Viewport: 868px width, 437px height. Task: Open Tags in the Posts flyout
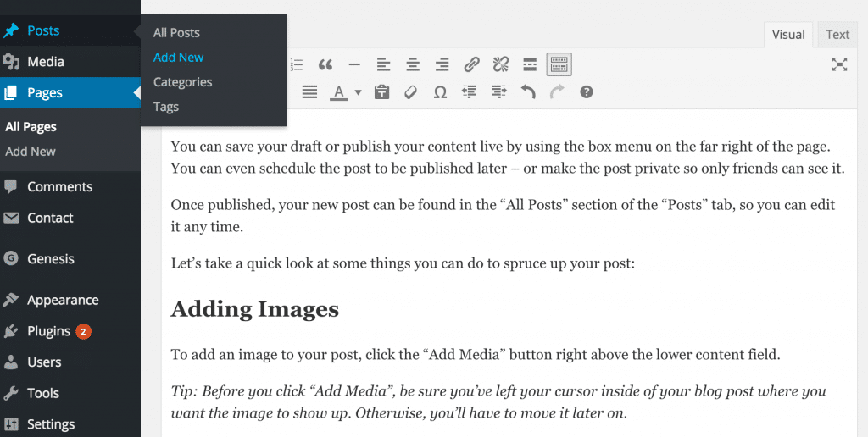click(166, 107)
